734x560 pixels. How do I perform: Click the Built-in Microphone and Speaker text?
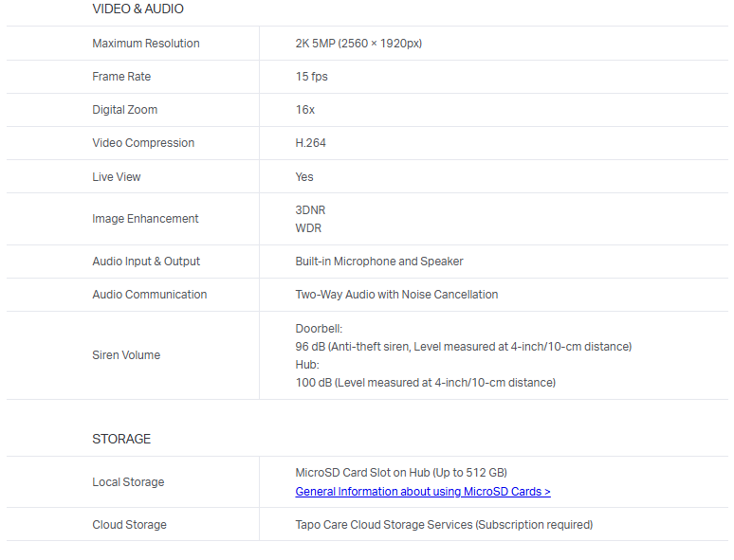tap(379, 262)
